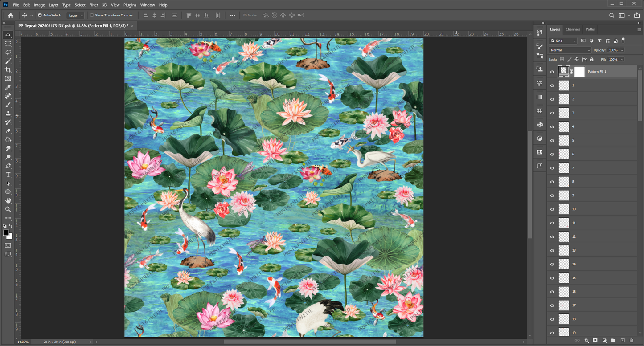This screenshot has width=644, height=346.
Task: Hide layer 1 with its eye icon
Action: coord(552,85)
